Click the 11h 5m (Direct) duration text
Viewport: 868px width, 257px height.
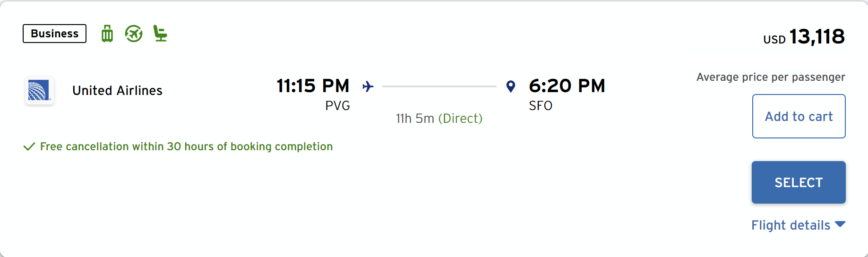(x=439, y=119)
